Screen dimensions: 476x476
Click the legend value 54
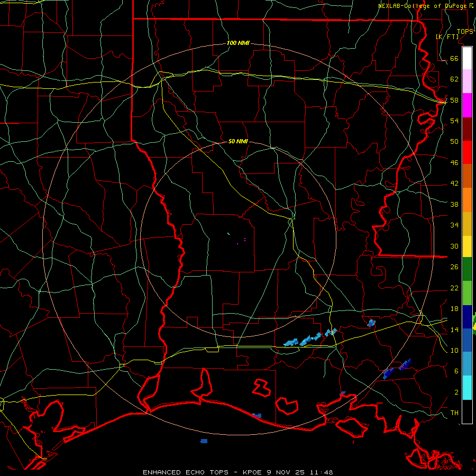(454, 121)
